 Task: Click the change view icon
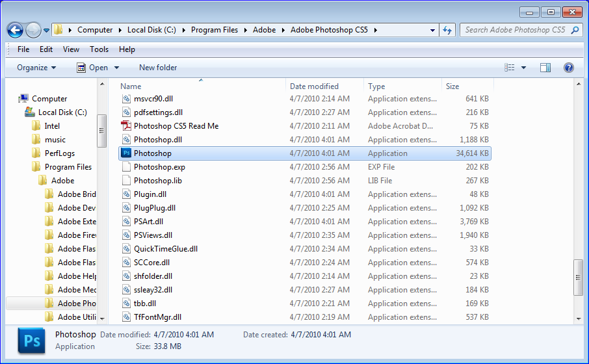[x=510, y=68]
